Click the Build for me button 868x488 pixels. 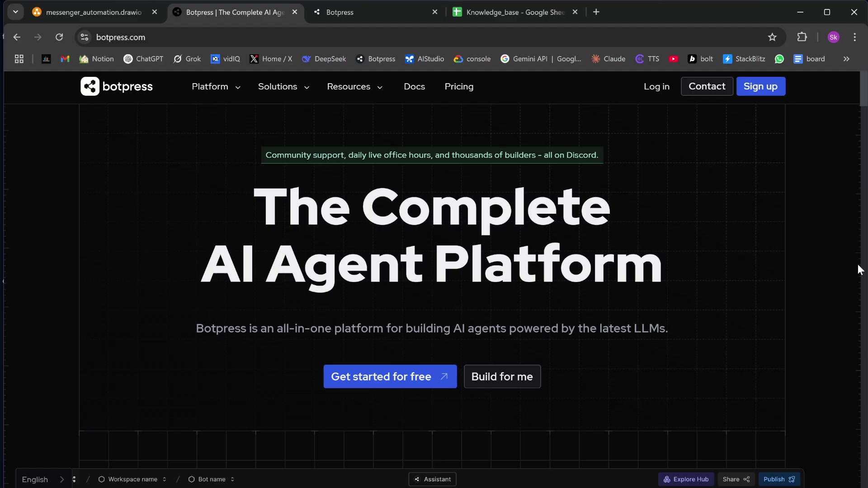pyautogui.click(x=502, y=376)
